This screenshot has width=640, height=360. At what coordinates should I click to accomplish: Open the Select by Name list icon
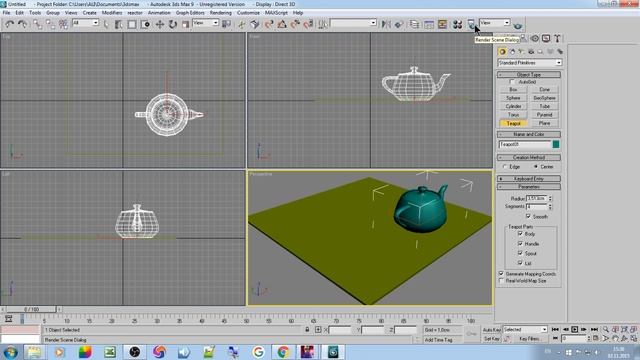coord(119,24)
